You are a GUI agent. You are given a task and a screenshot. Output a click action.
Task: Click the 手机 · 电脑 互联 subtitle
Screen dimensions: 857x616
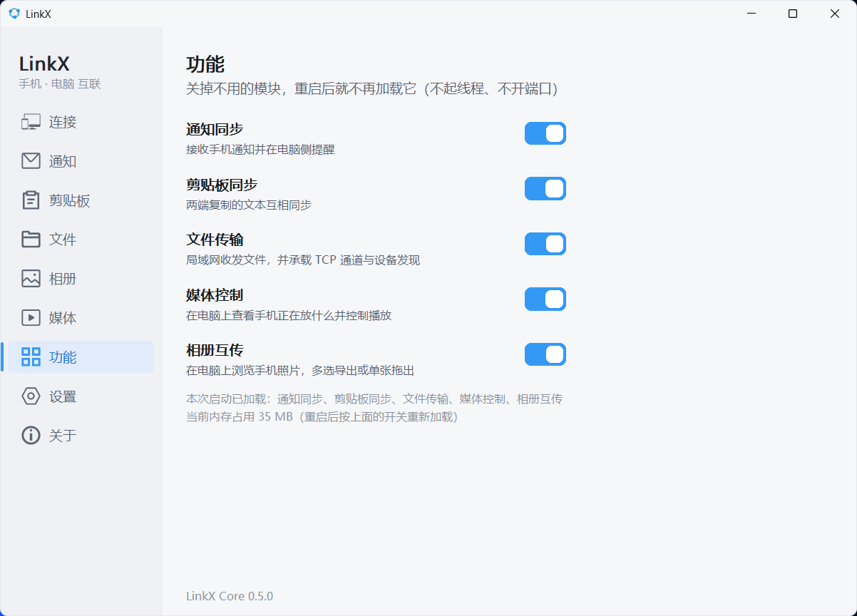pyautogui.click(x=60, y=84)
